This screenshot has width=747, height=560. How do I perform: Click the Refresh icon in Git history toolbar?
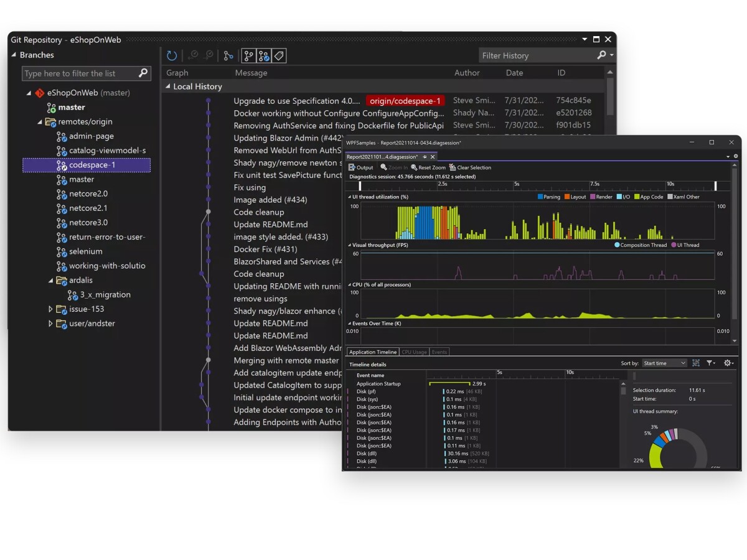pyautogui.click(x=172, y=55)
